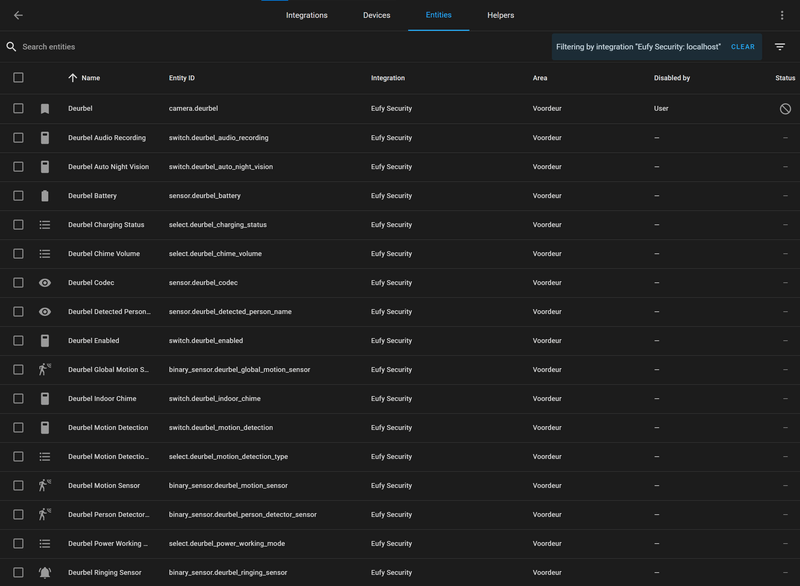Open entity switch.deurbel_indoor_chime

point(215,399)
